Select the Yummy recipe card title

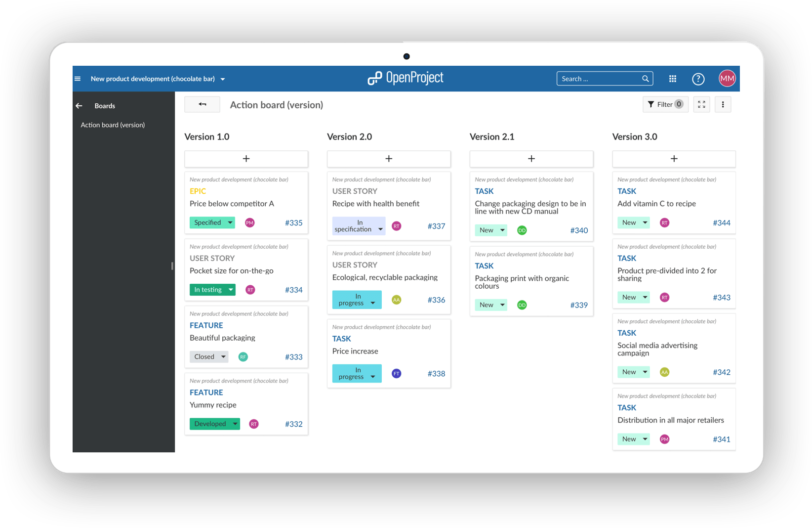click(213, 405)
